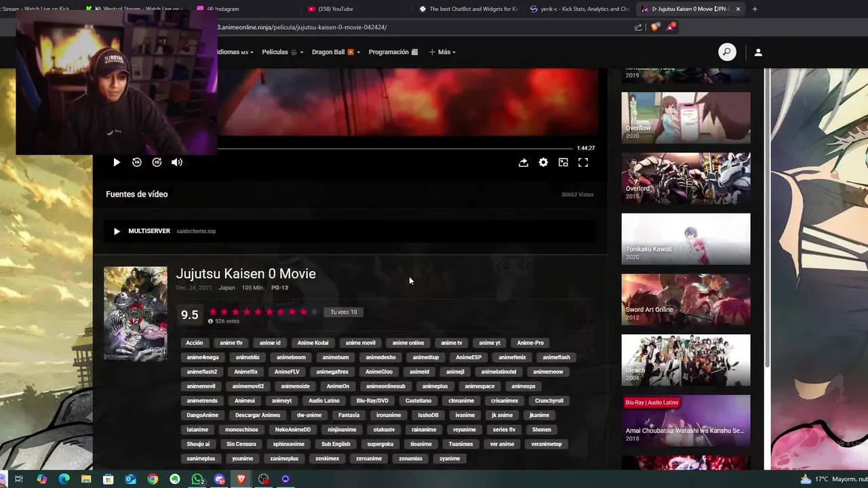Viewport: 868px width, 488px height.
Task: Open Copilot from the taskbar
Action: click(41, 479)
